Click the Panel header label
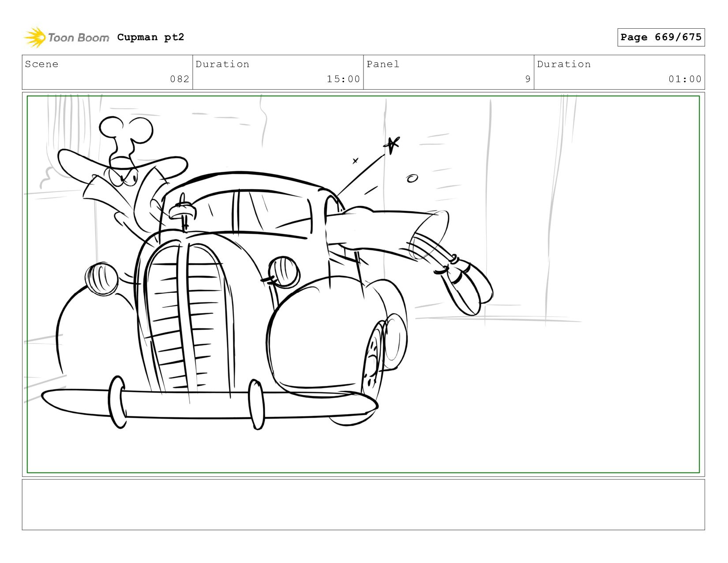The height and width of the screenshot is (563, 728). coord(383,64)
